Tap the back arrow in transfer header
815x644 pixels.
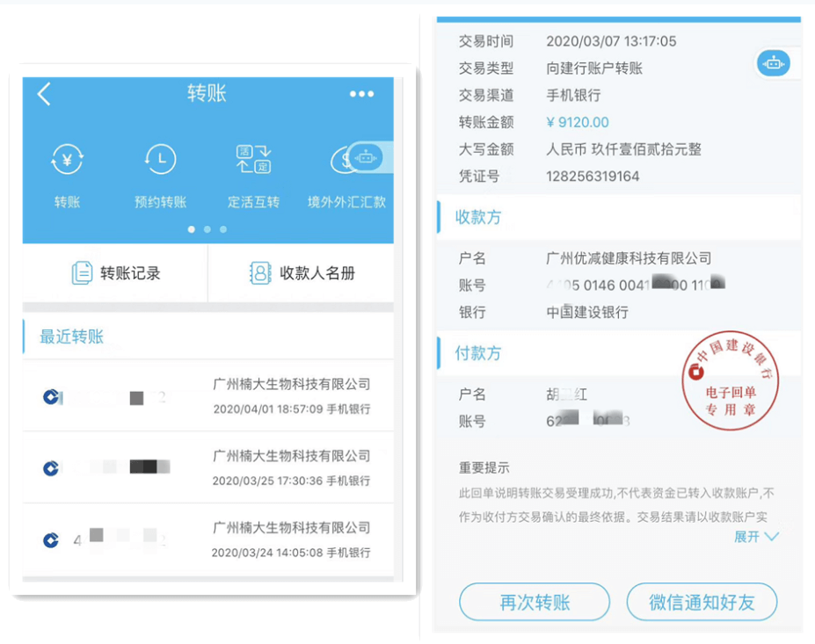point(44,94)
